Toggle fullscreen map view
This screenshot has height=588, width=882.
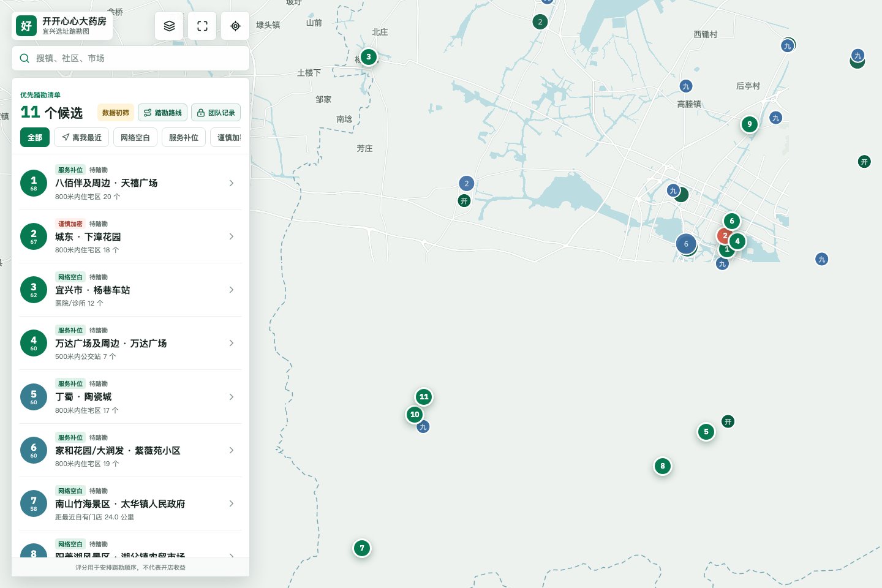click(202, 26)
